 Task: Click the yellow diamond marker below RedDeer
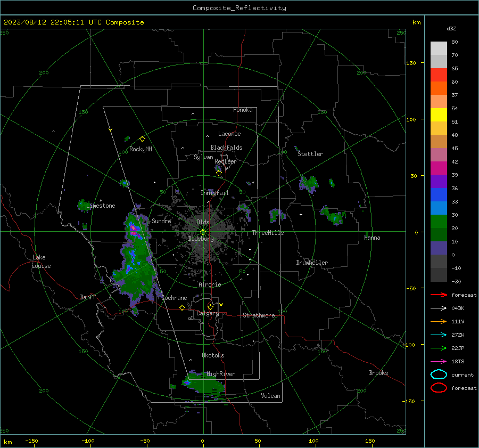(x=219, y=173)
